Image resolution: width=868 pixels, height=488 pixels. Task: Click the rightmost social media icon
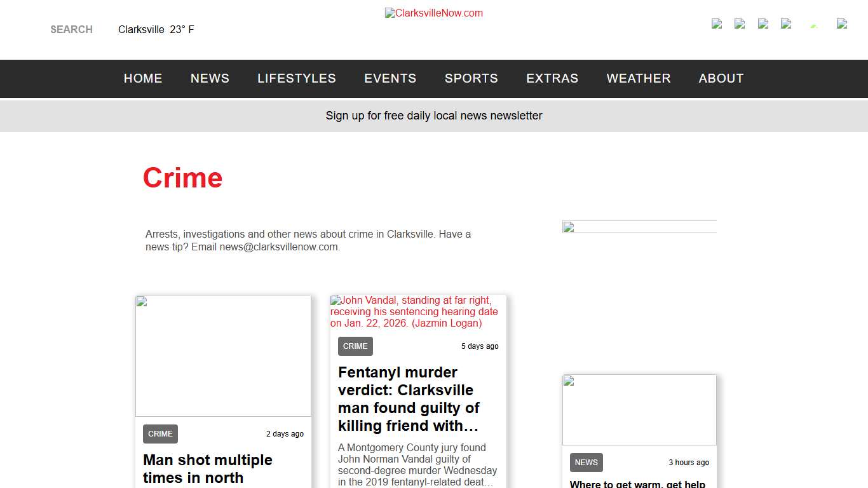(841, 25)
